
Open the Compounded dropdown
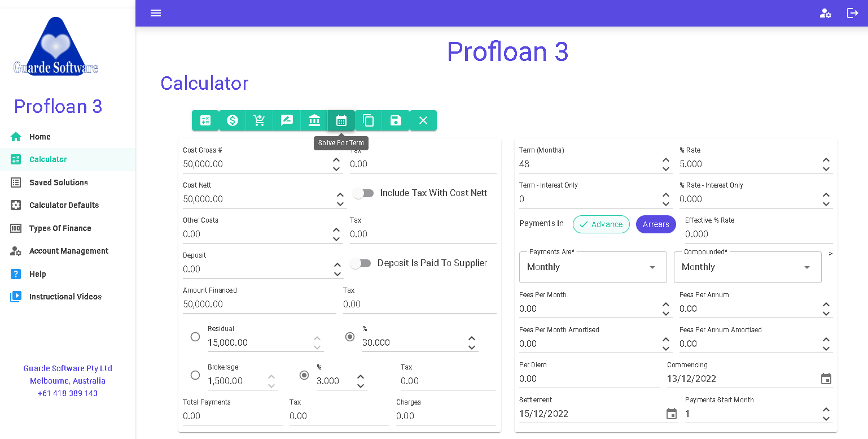tap(748, 267)
